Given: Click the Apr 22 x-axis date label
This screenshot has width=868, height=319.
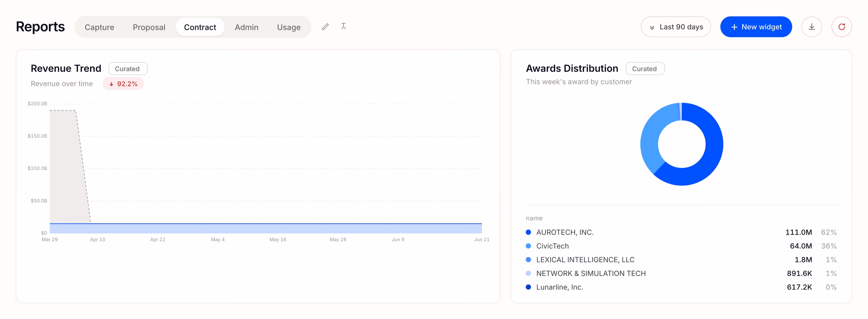Looking at the screenshot, I should tap(158, 240).
